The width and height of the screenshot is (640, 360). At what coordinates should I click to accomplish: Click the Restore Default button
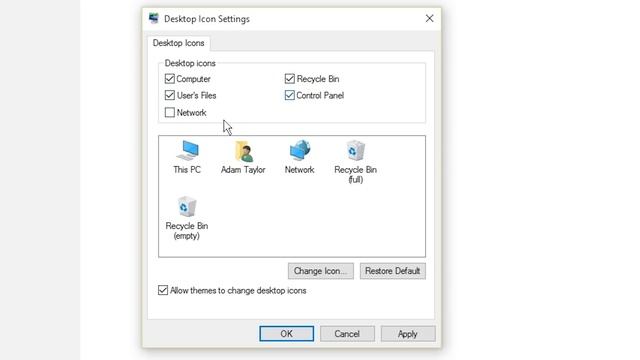tap(393, 271)
